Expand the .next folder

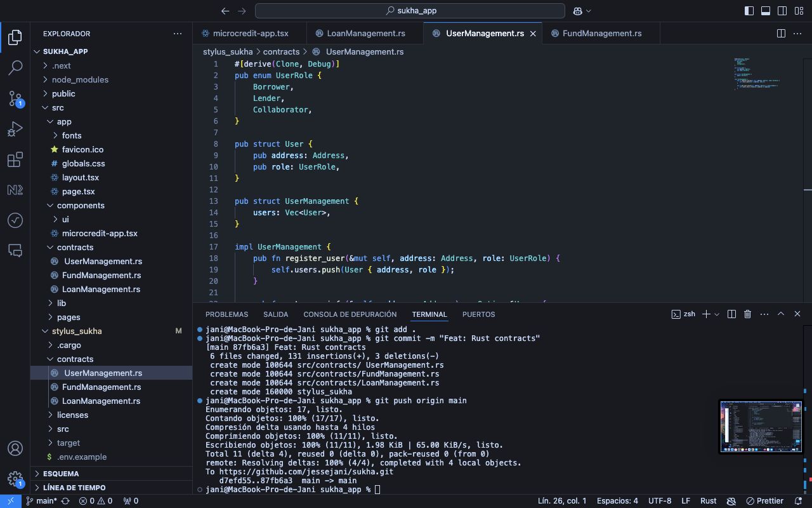(x=111, y=65)
